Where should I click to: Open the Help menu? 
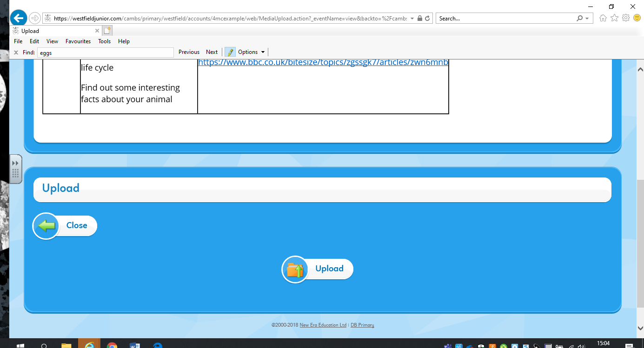point(124,41)
